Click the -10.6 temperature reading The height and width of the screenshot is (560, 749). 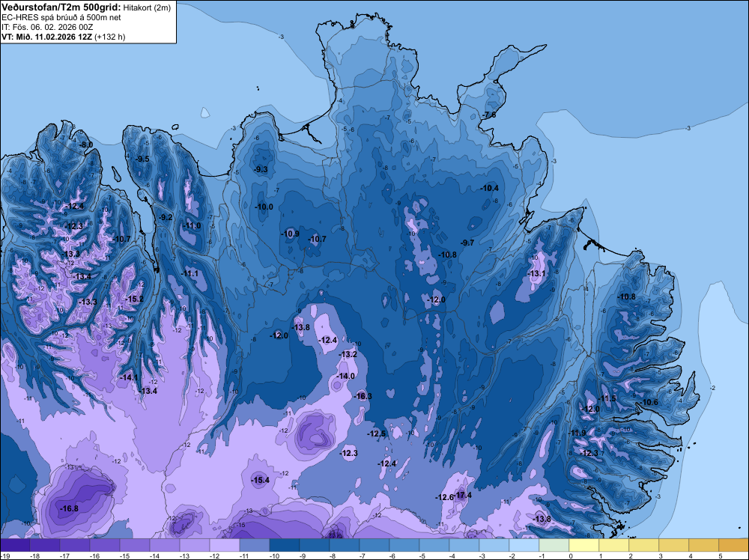(649, 402)
